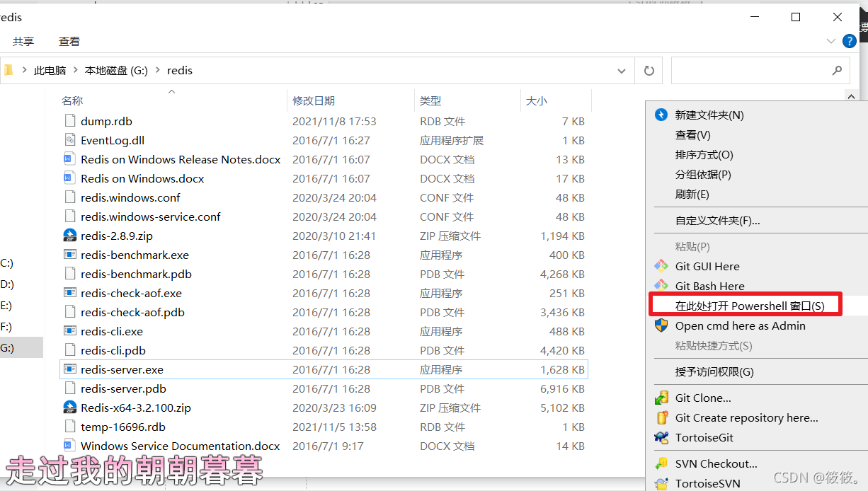Select the redis.windows-service.conf file name
This screenshot has width=868, height=491.
(x=151, y=216)
